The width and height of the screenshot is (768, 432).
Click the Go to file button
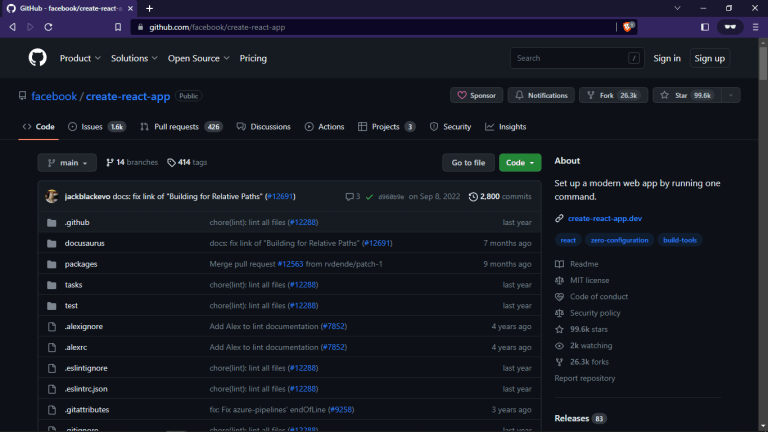(x=468, y=162)
